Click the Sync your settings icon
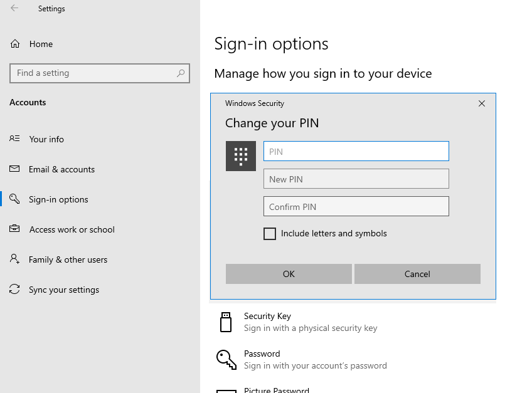This screenshot has height=393, width=532. (x=15, y=290)
